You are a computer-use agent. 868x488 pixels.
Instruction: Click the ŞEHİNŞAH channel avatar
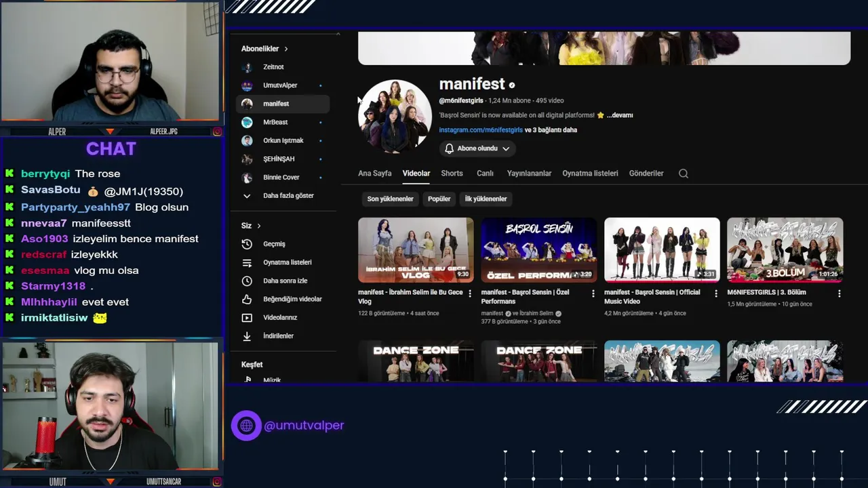[x=247, y=159]
